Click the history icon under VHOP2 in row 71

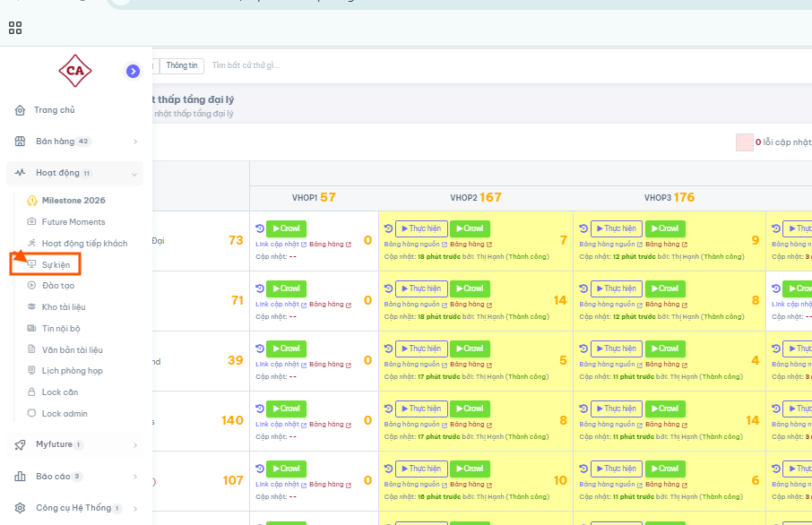pos(388,288)
